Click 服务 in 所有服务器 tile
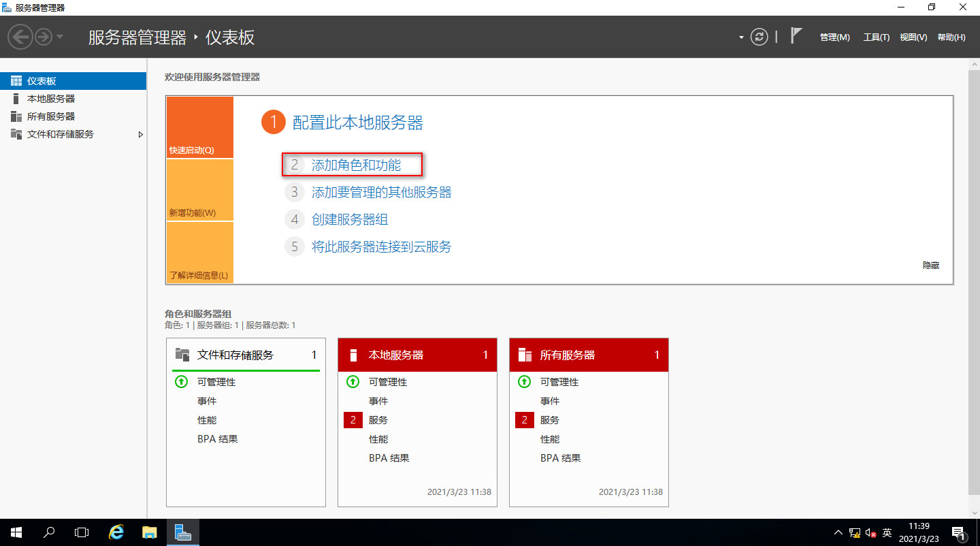The width and height of the screenshot is (980, 546). (x=550, y=420)
